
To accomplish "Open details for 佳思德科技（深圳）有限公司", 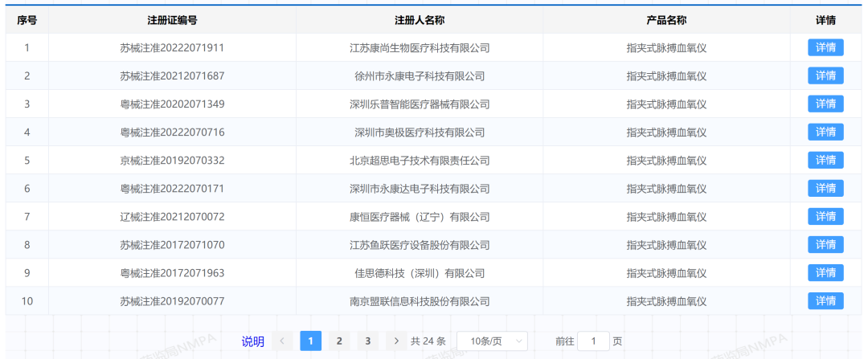I will (x=825, y=273).
